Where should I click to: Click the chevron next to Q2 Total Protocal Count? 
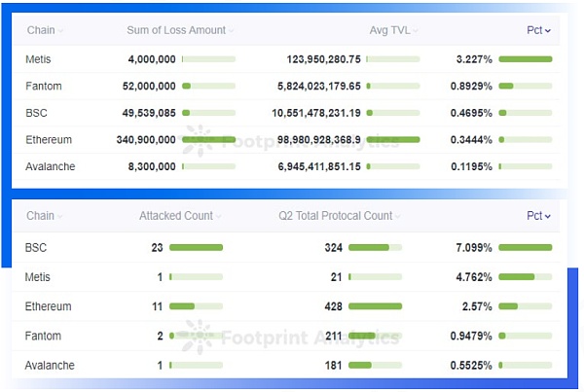398,216
